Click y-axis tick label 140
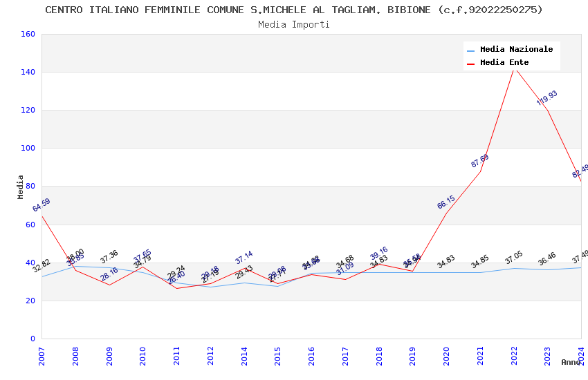Screen dimensions: 588x380 [x=28, y=72]
